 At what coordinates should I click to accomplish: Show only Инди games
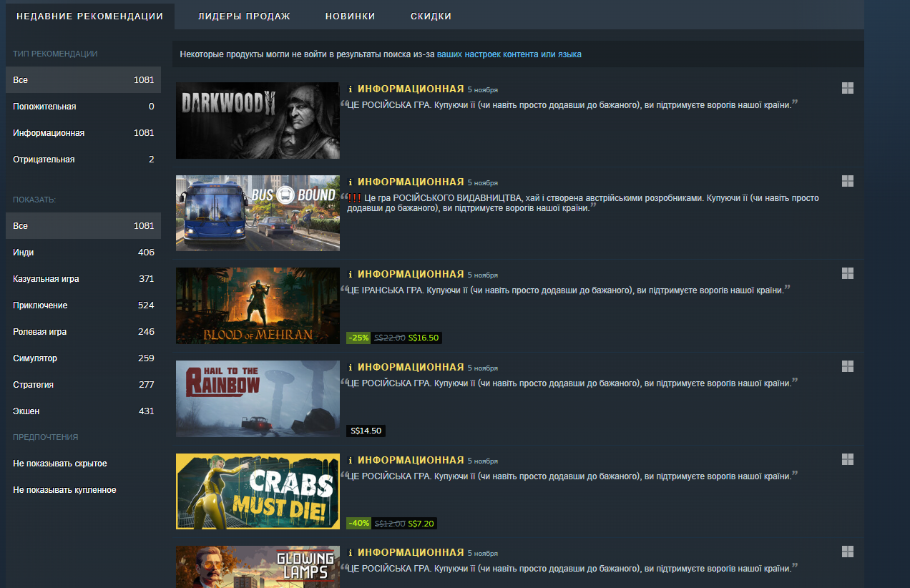click(x=83, y=253)
